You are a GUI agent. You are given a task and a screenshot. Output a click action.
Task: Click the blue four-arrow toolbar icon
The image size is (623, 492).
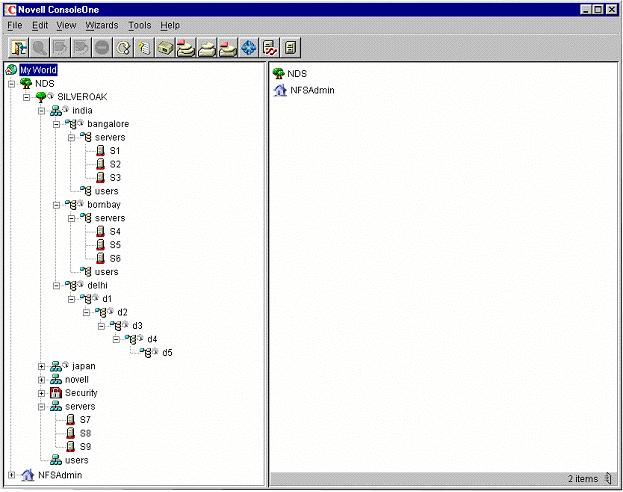[249, 48]
